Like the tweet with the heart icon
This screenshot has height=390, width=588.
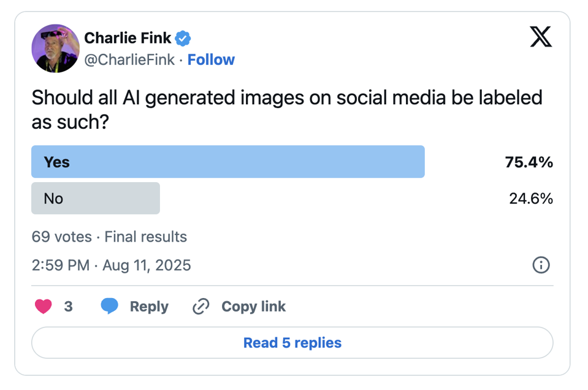[44, 307]
